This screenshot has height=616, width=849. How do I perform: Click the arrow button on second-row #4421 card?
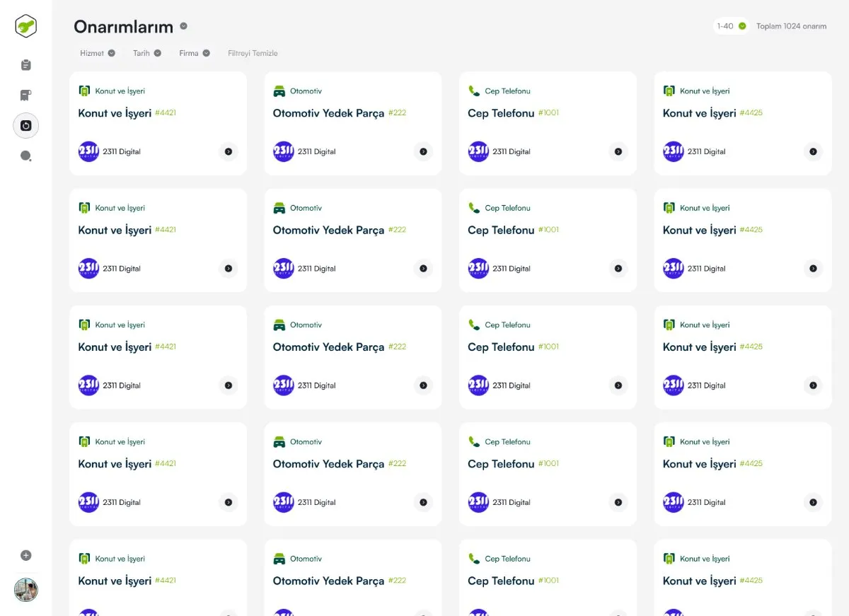coord(229,269)
